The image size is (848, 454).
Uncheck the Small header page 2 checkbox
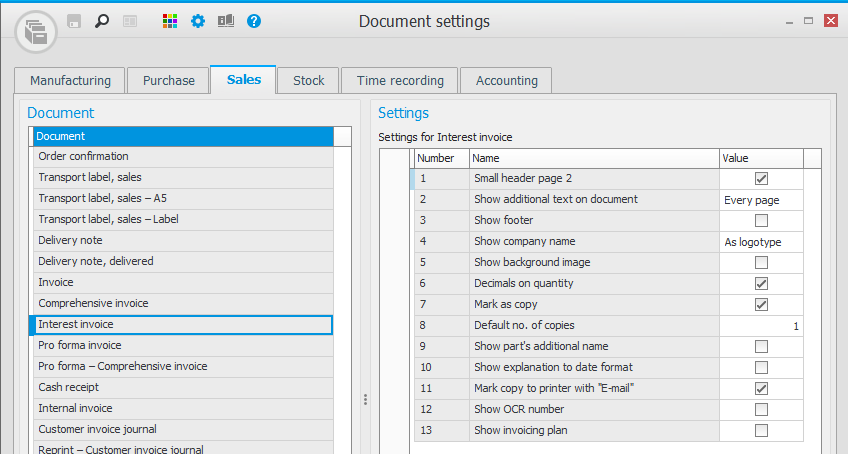pos(761,179)
